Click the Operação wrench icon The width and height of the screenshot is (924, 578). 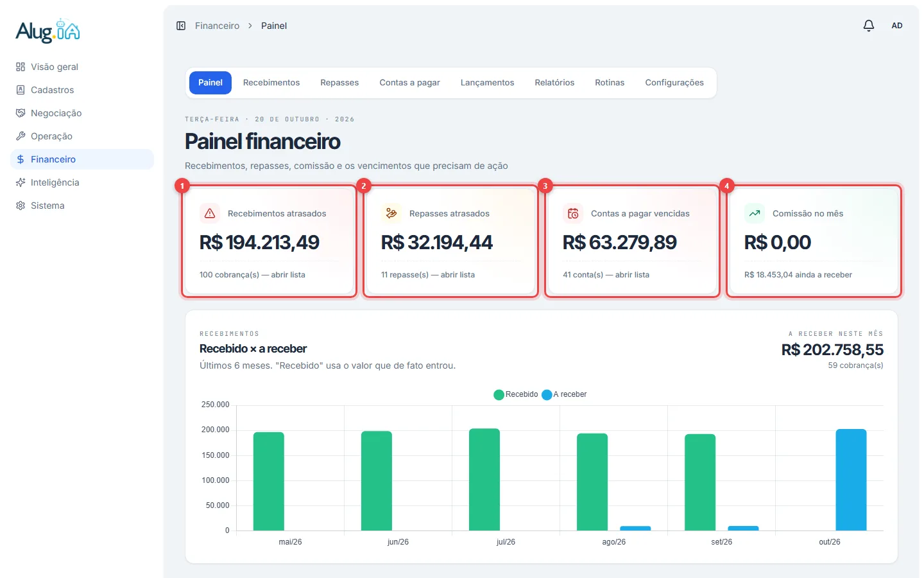click(x=21, y=136)
